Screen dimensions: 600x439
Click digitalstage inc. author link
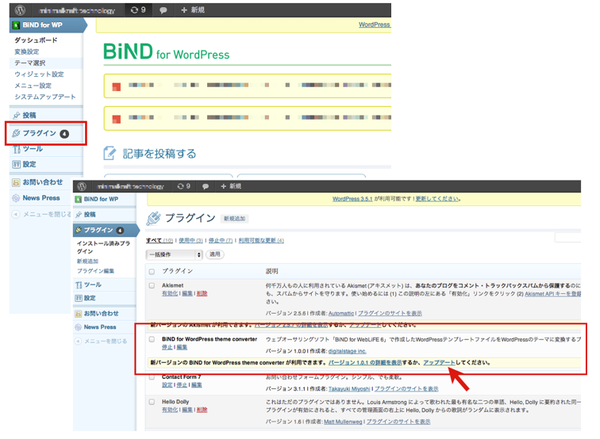click(x=347, y=351)
